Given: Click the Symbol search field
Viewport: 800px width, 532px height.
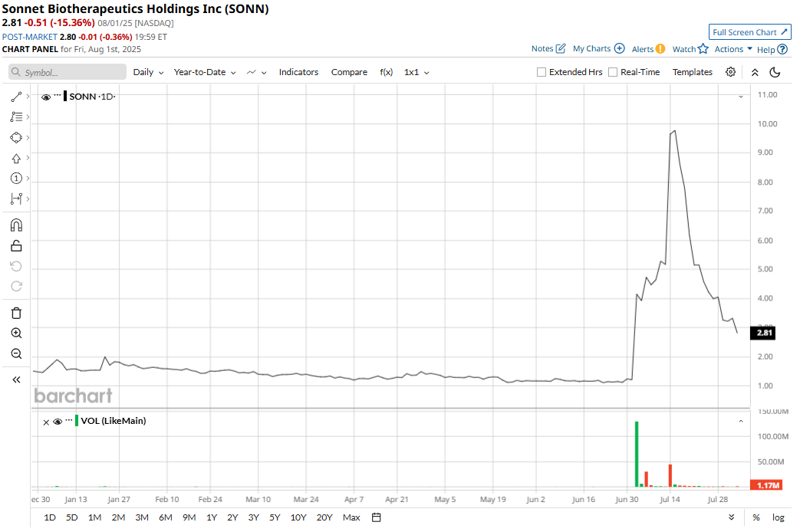Looking at the screenshot, I should tap(67, 72).
